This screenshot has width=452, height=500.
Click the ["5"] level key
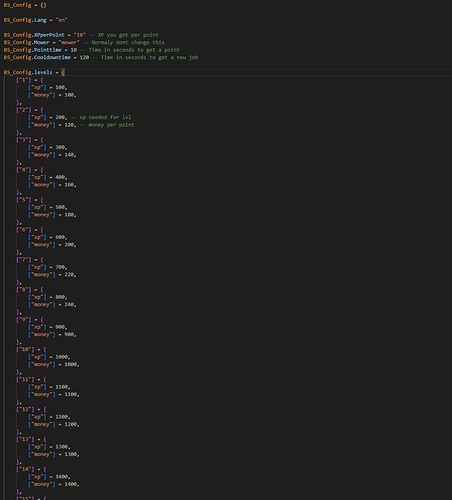[24, 200]
